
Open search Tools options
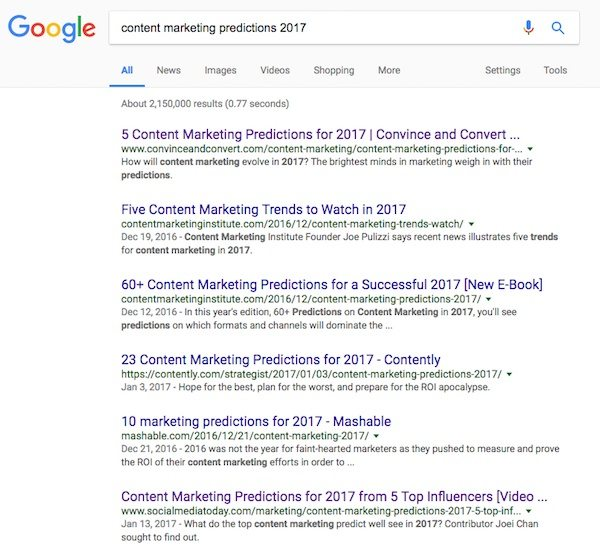click(x=555, y=70)
